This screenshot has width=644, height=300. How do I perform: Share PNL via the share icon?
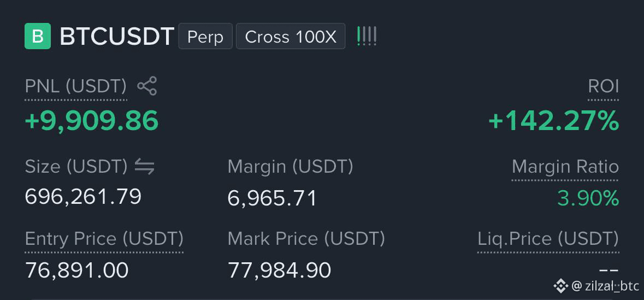click(x=146, y=86)
